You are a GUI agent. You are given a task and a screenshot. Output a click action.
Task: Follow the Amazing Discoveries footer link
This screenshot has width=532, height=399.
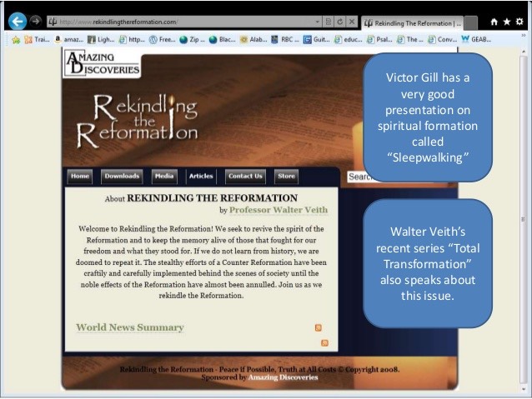[283, 377]
